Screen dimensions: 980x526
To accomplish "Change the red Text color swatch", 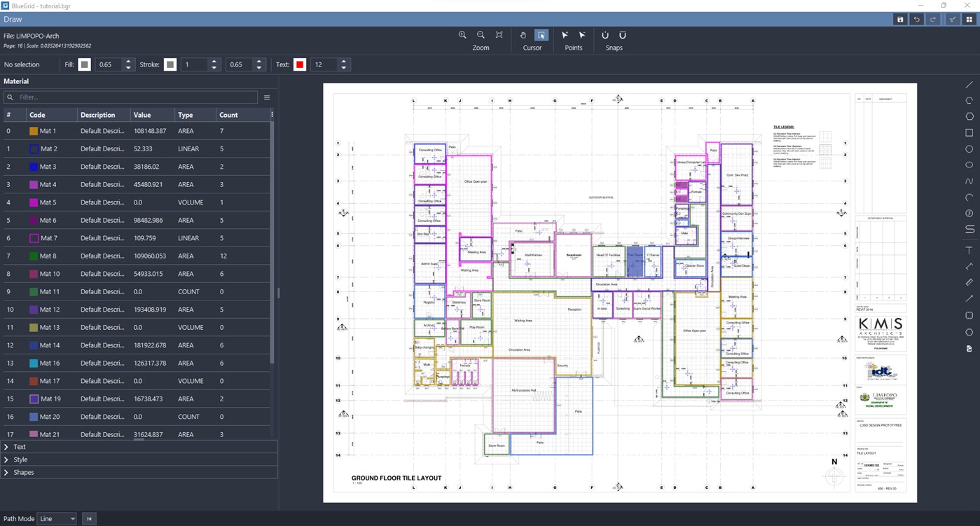I will pyautogui.click(x=301, y=64).
